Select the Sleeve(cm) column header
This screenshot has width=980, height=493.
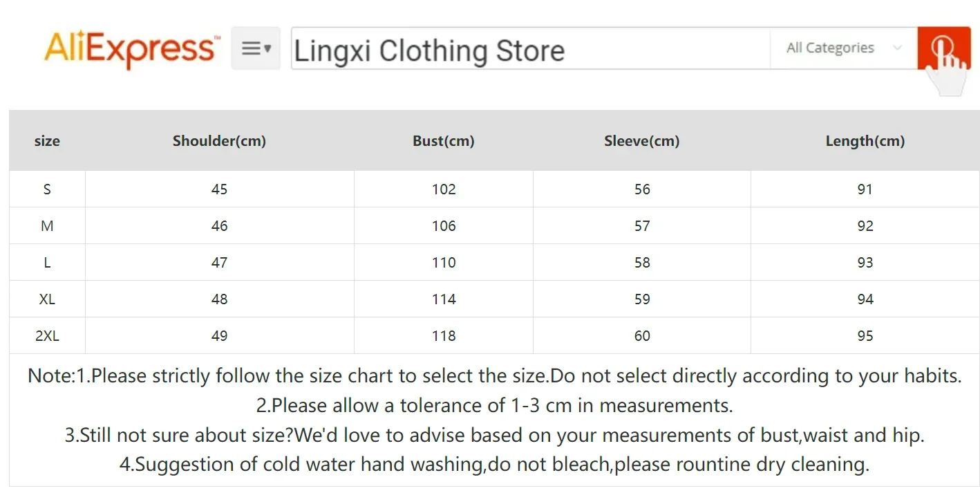pyautogui.click(x=642, y=141)
